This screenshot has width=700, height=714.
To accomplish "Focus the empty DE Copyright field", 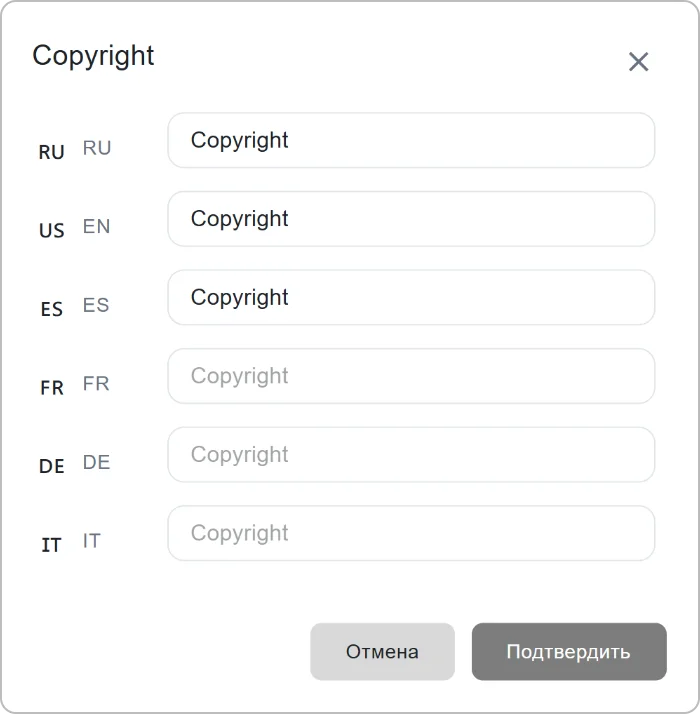I will tap(411, 454).
